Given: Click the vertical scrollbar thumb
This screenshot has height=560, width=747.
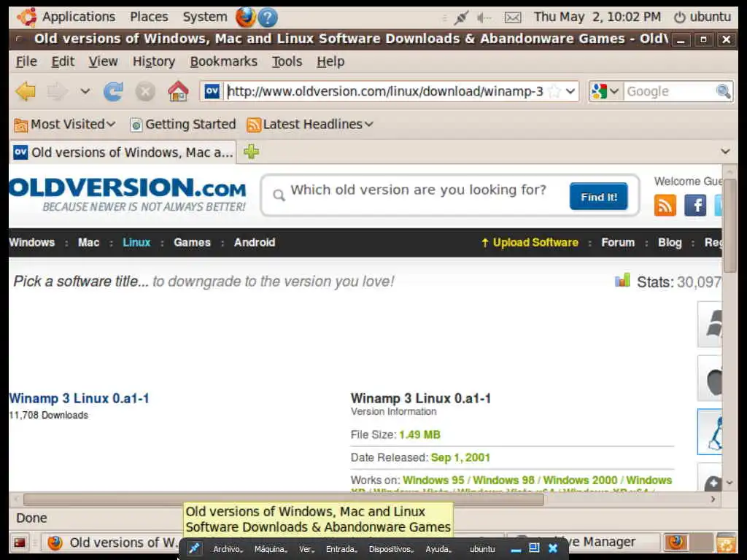Looking at the screenshot, I should point(729,226).
